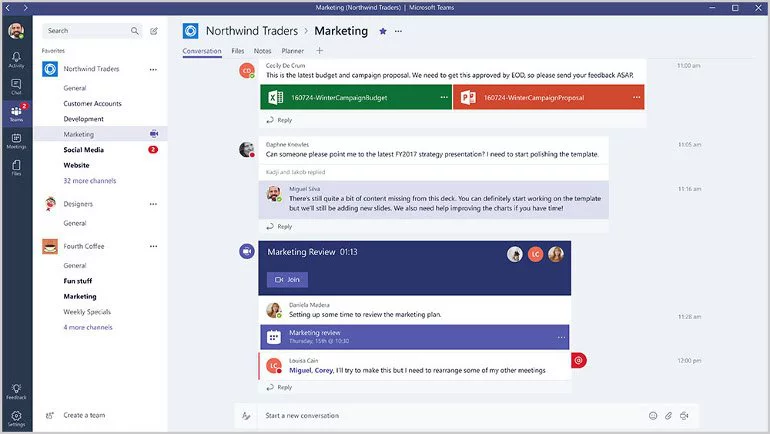
Task: Open the Website channel
Action: point(76,165)
